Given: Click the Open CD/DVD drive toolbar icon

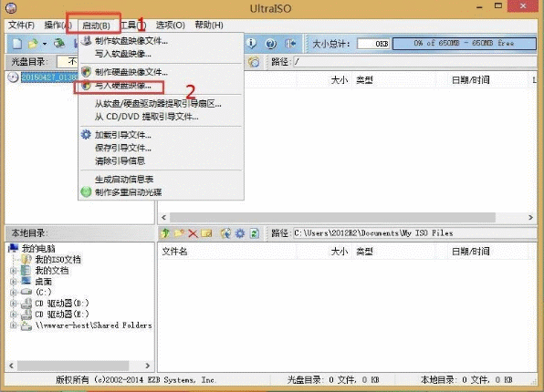Looking at the screenshot, I should [59, 44].
